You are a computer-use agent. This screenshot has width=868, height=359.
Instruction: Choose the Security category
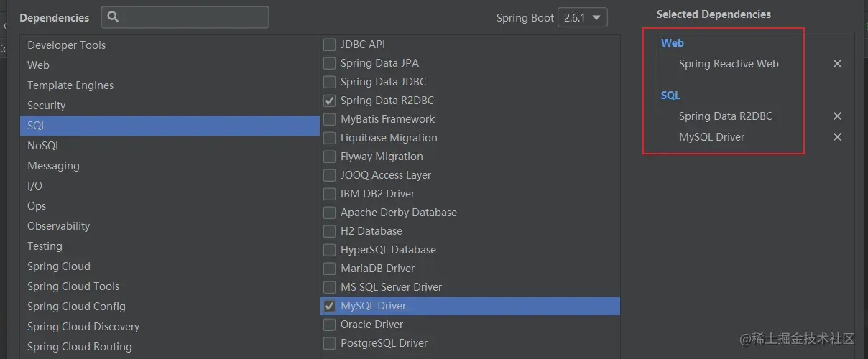coord(170,106)
